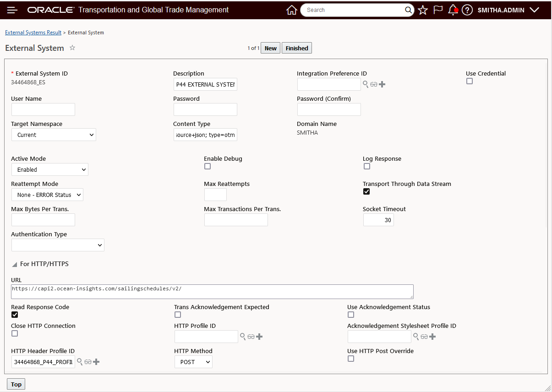Click the HTTP Header Profile ID field

pos(43,362)
